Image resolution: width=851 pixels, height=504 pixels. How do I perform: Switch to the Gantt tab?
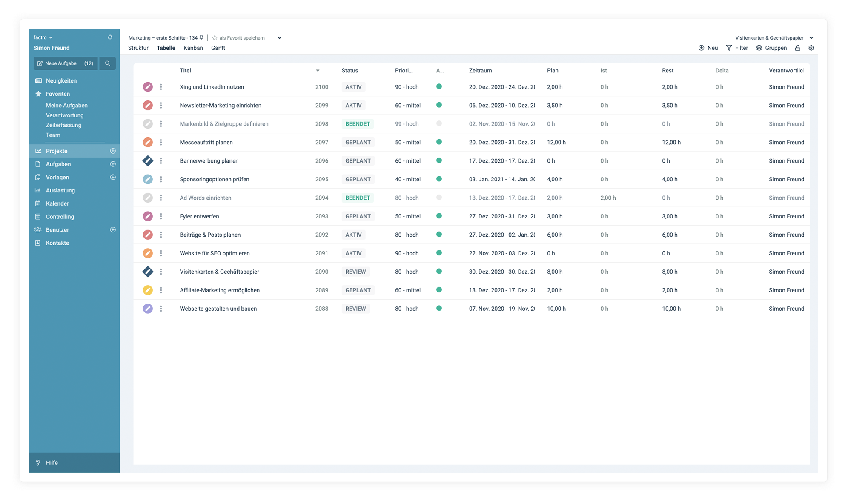(x=218, y=48)
